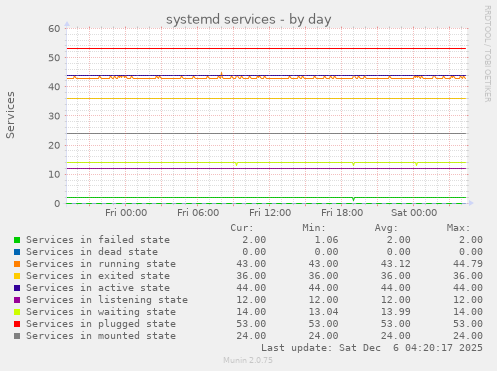The height and width of the screenshot is (371, 497).
Task: Click the y-axis value 30
Action: pyautogui.click(x=54, y=116)
